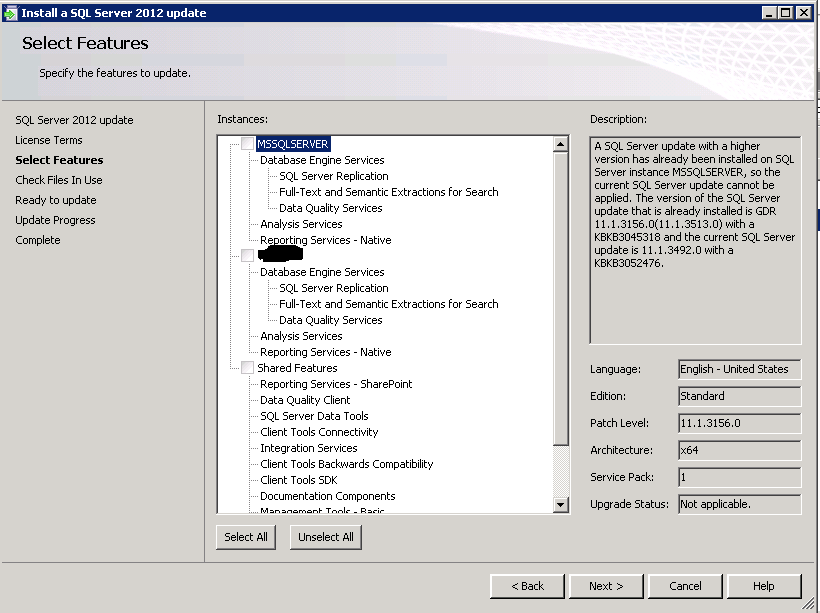
Task: Click the Select Features step
Action: (x=59, y=160)
